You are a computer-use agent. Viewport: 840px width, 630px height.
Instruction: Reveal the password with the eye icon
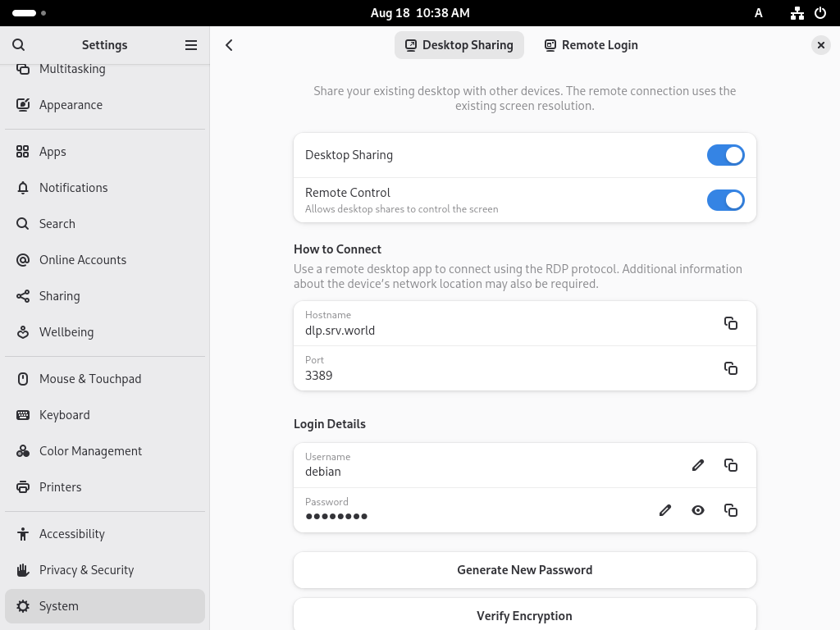[698, 510]
